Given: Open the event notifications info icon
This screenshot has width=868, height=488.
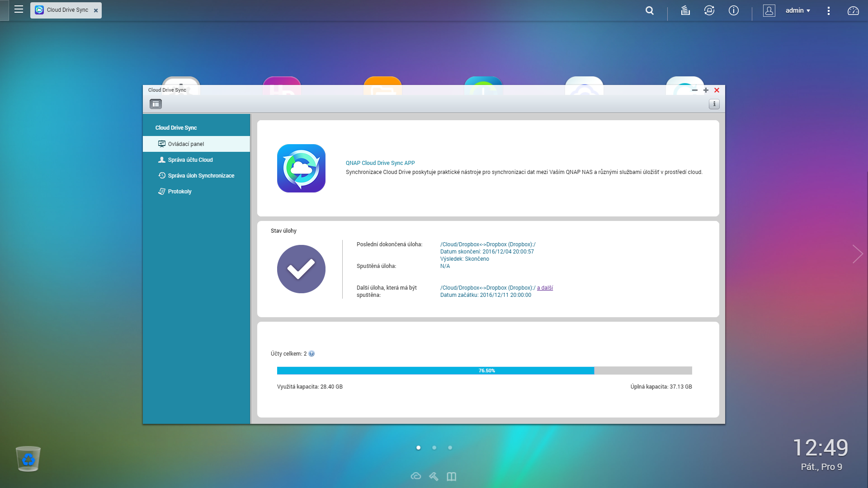Looking at the screenshot, I should (734, 10).
